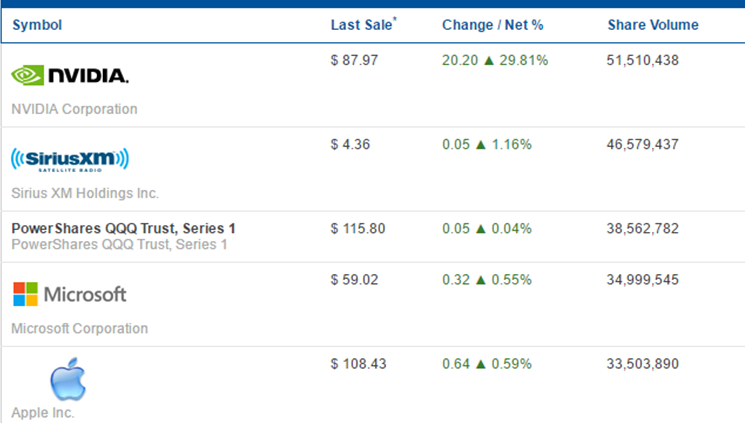Open the Sirius XM Holdings Inc. link

point(85,193)
